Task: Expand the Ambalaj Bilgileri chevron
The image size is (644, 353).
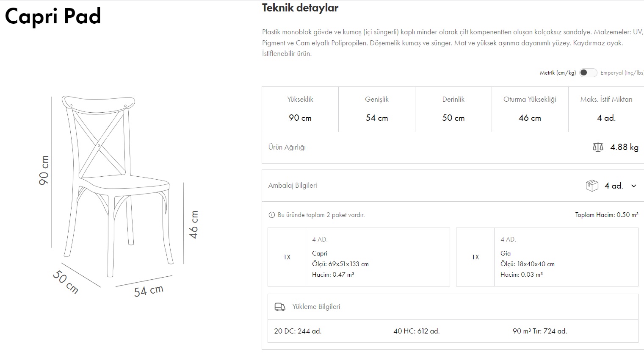Action: tap(633, 186)
